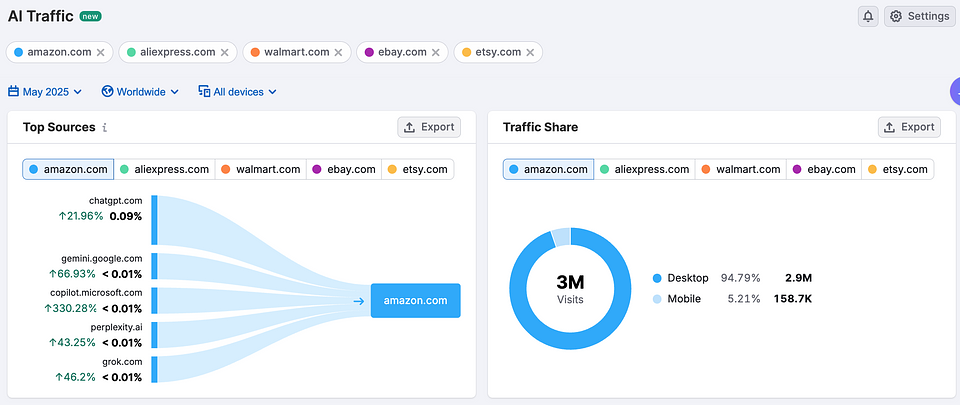
Task: Select walmart.com tab in Top Sources
Action: tap(261, 169)
